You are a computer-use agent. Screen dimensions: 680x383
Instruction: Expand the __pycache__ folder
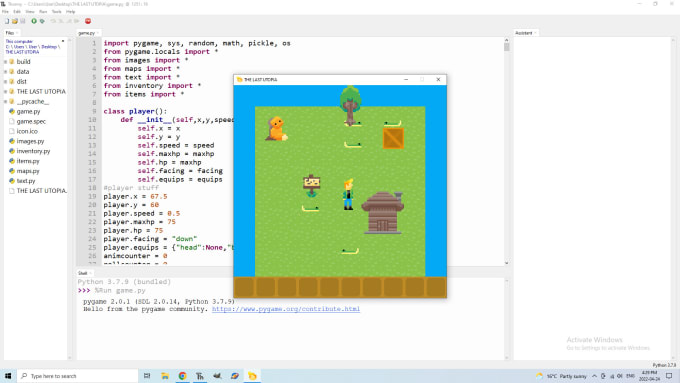6,101
